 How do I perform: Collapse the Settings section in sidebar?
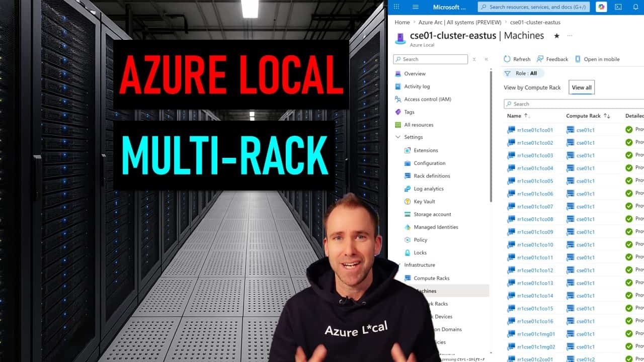398,137
